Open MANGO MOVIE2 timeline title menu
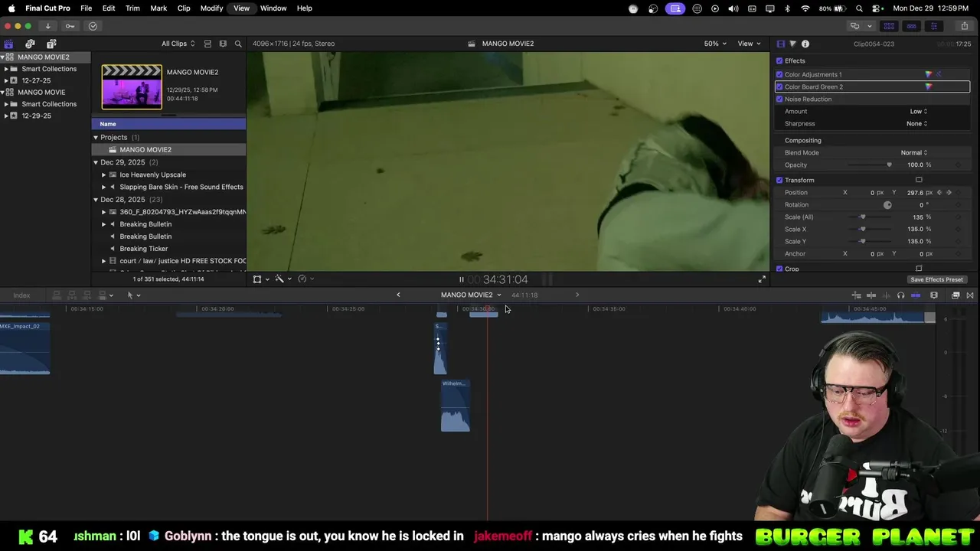 click(471, 295)
